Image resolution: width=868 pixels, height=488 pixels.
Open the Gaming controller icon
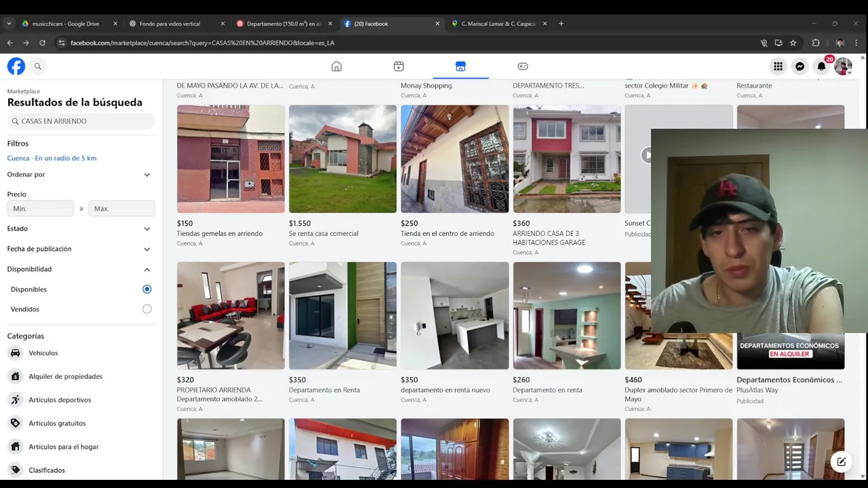point(523,66)
